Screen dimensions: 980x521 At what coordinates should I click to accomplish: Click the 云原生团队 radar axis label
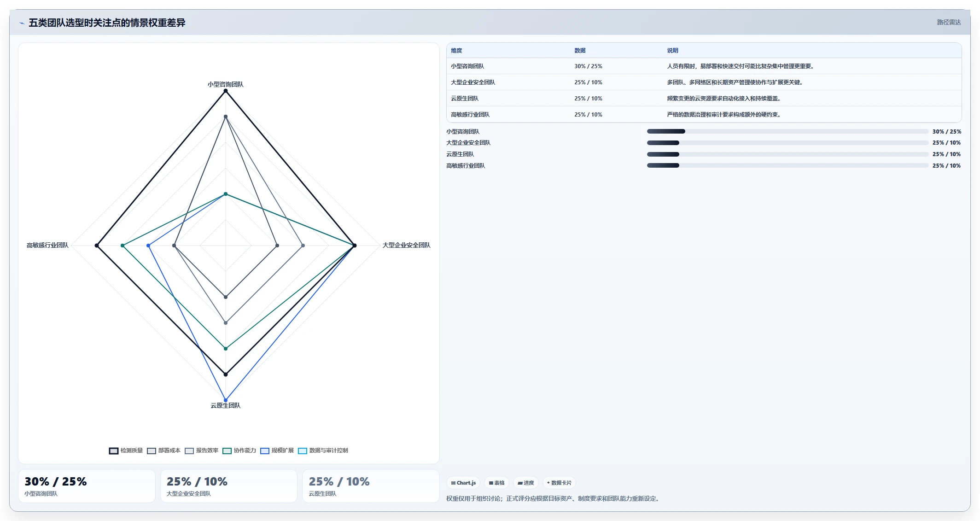225,405
